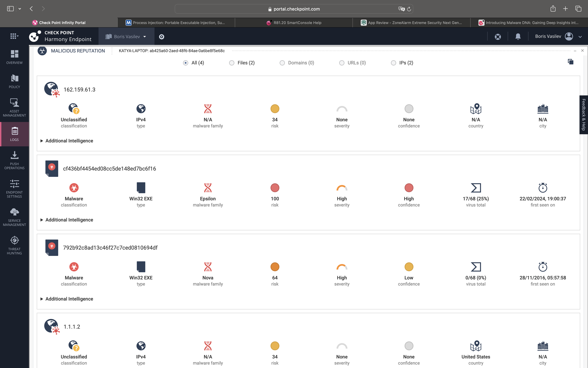Switch to the Check Point Infinity Portal tab
The image size is (588, 368).
(59, 23)
